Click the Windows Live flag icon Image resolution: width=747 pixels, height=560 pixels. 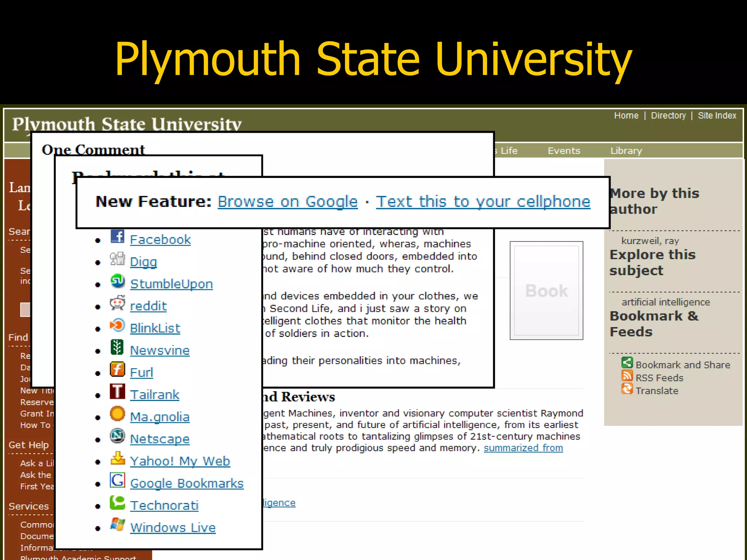pos(117,525)
